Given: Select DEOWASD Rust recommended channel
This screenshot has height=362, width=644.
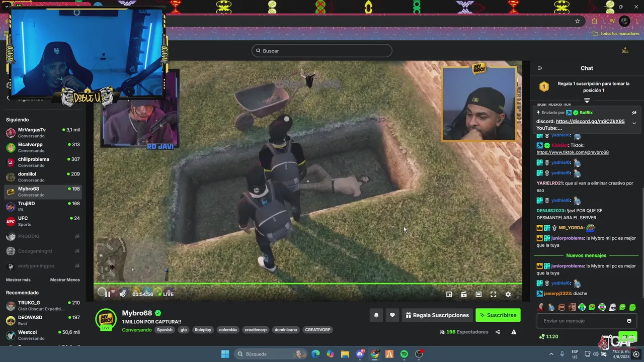Looking at the screenshot, I should coord(43,320).
